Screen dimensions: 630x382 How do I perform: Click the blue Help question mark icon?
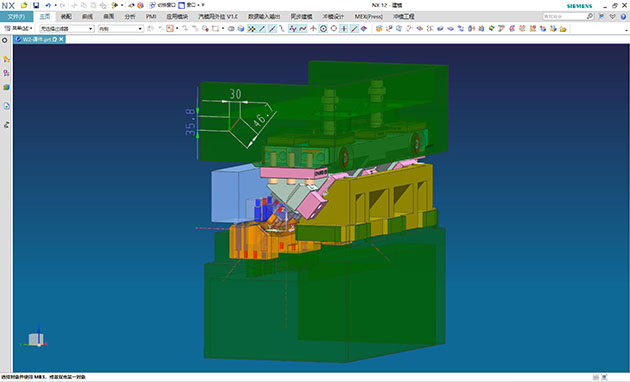(624, 16)
